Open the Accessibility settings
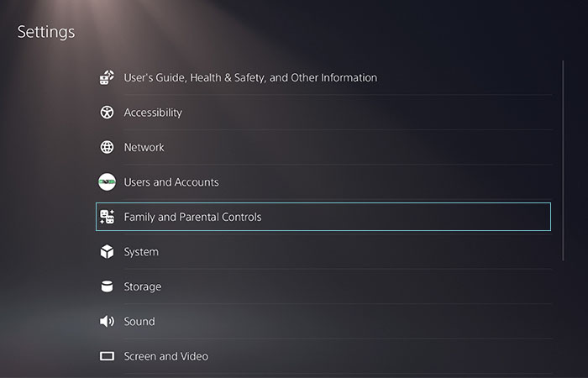This screenshot has width=588, height=378. click(x=323, y=113)
